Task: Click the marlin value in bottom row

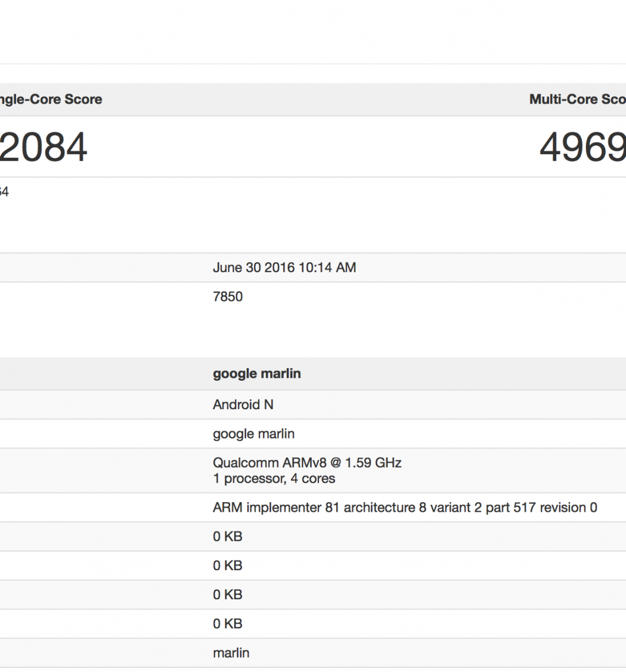Action: coord(231,653)
